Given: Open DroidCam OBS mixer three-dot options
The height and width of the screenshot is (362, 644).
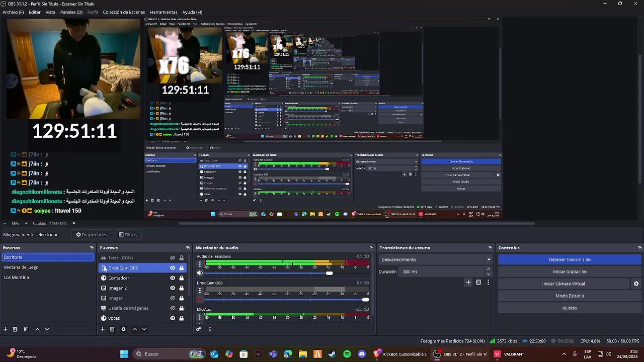Looking at the screenshot, I should coord(200,291).
